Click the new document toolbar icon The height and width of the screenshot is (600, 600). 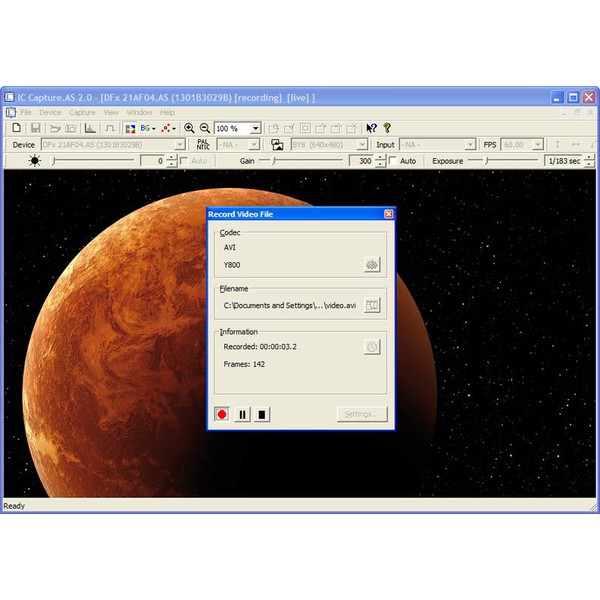17,128
